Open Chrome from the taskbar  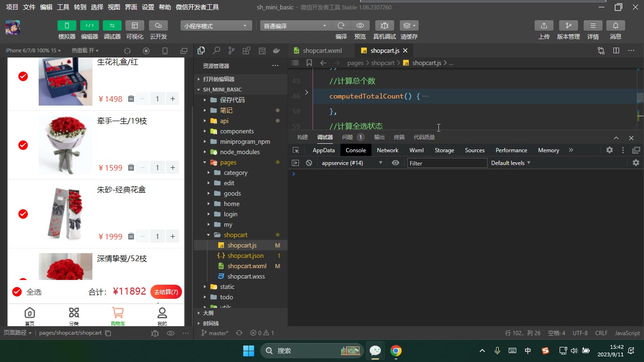[x=396, y=351]
